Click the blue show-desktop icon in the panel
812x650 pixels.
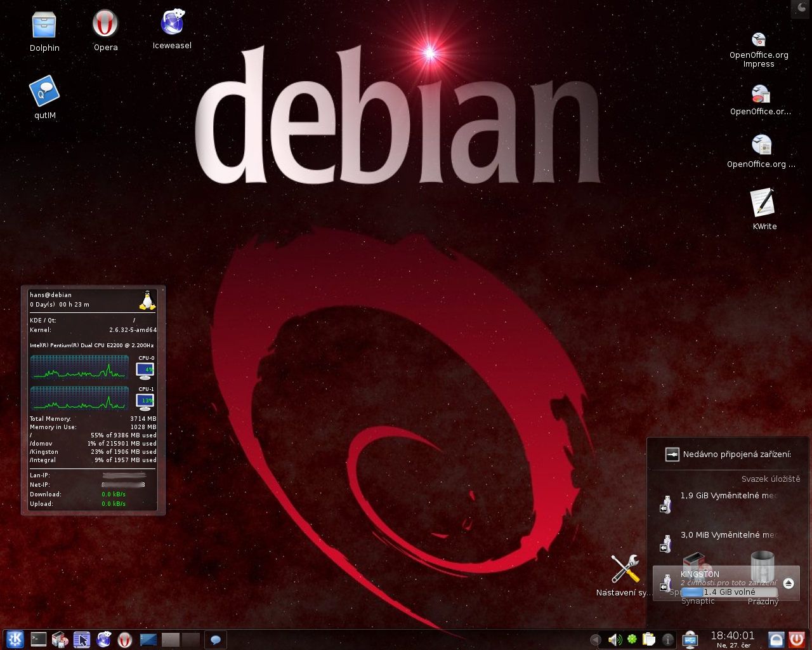click(148, 640)
